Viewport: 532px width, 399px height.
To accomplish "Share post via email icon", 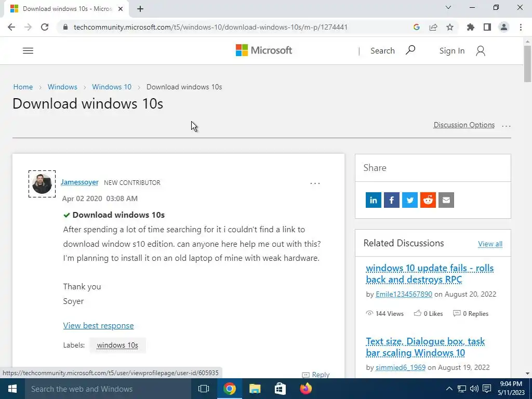I will (446, 200).
